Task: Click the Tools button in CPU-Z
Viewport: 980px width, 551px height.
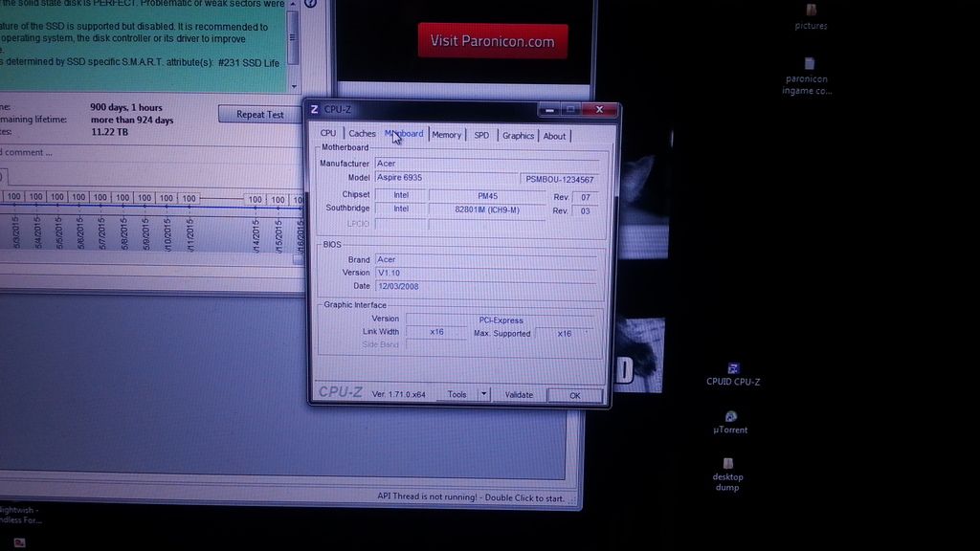Action: pyautogui.click(x=457, y=394)
